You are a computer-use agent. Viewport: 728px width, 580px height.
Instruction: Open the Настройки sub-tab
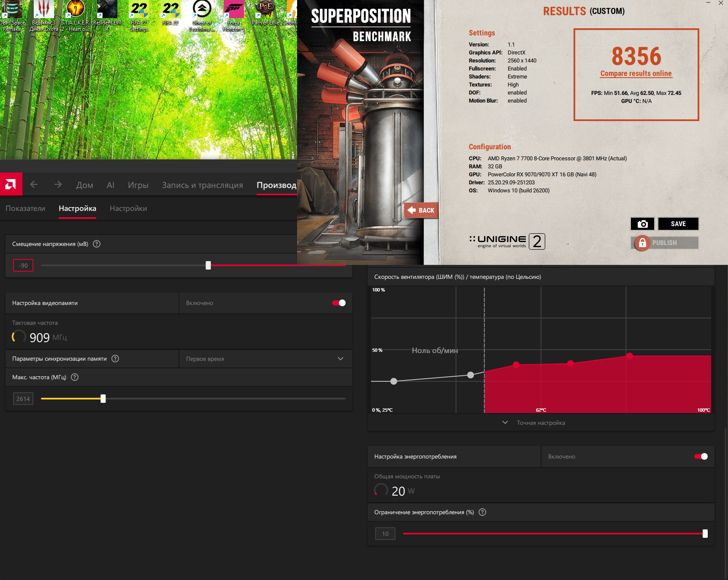coord(128,208)
